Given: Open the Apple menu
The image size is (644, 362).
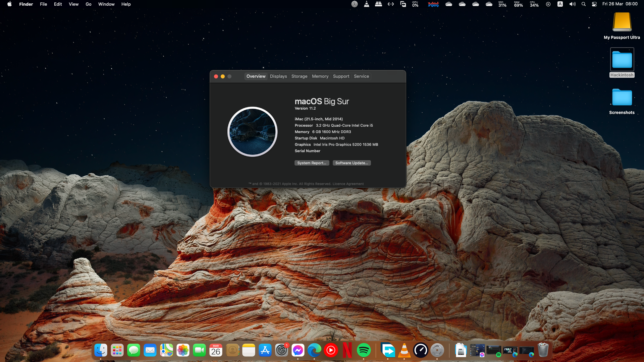Looking at the screenshot, I should click(x=9, y=4).
